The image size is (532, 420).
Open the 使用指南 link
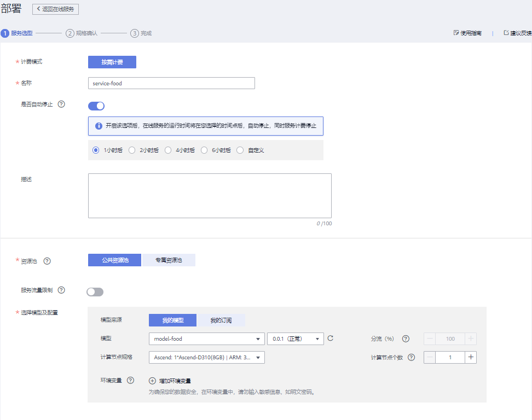(x=467, y=33)
